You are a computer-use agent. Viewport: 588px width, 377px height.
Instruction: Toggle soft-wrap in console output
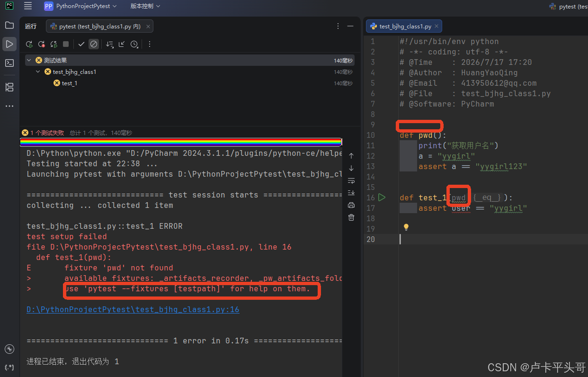351,180
